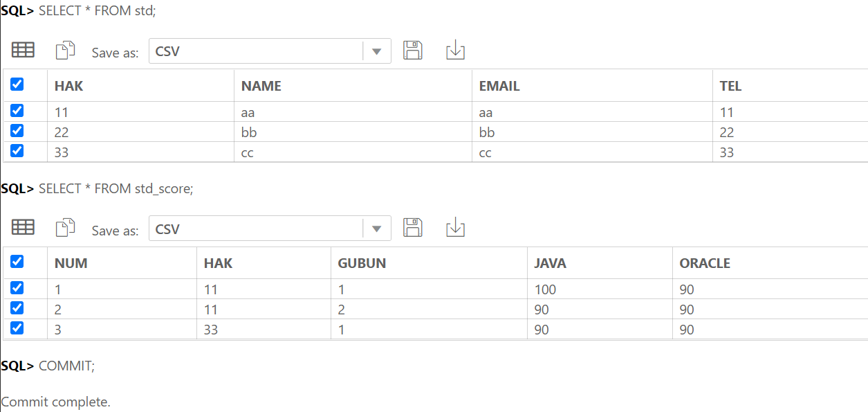Click the EMAIL column header in std table
The width and height of the screenshot is (868, 412).
pyautogui.click(x=499, y=86)
